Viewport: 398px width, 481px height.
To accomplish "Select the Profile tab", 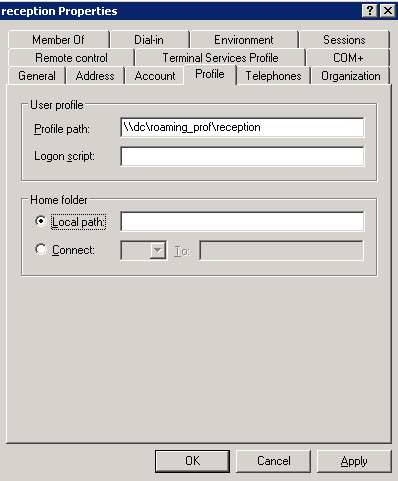I will [210, 74].
